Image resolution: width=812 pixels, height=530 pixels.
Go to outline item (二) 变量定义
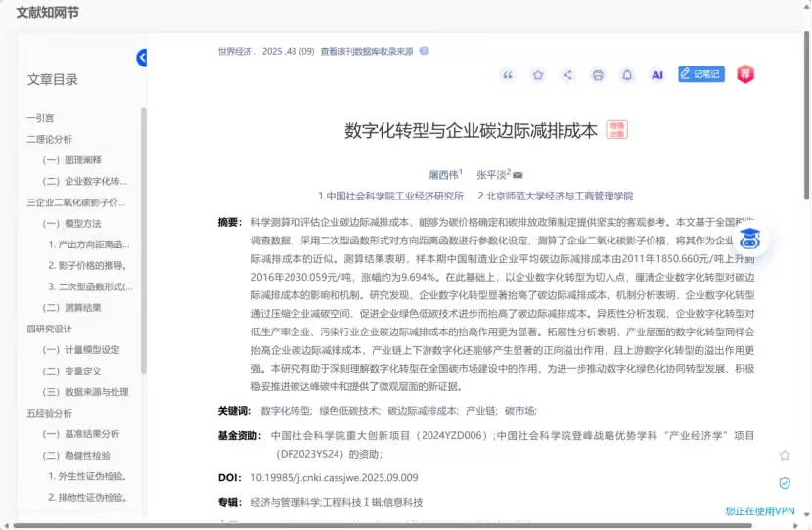coord(72,372)
